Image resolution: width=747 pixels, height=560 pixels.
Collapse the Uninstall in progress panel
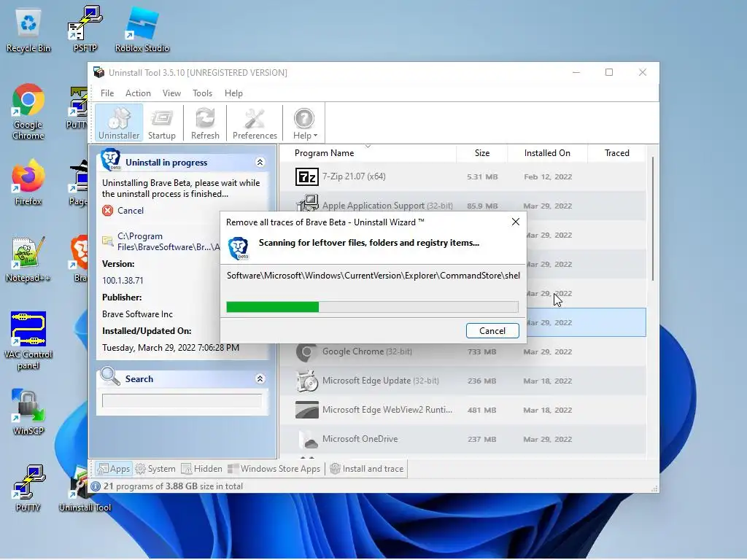(x=260, y=163)
